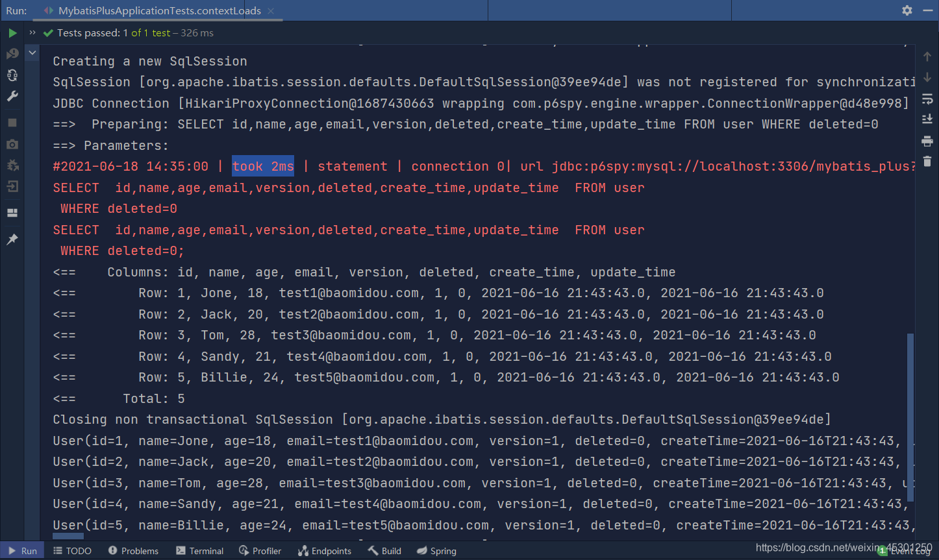Image resolution: width=939 pixels, height=560 pixels.
Task: Click the 'User(id=4, name=Sandy' output line
Action: click(484, 504)
